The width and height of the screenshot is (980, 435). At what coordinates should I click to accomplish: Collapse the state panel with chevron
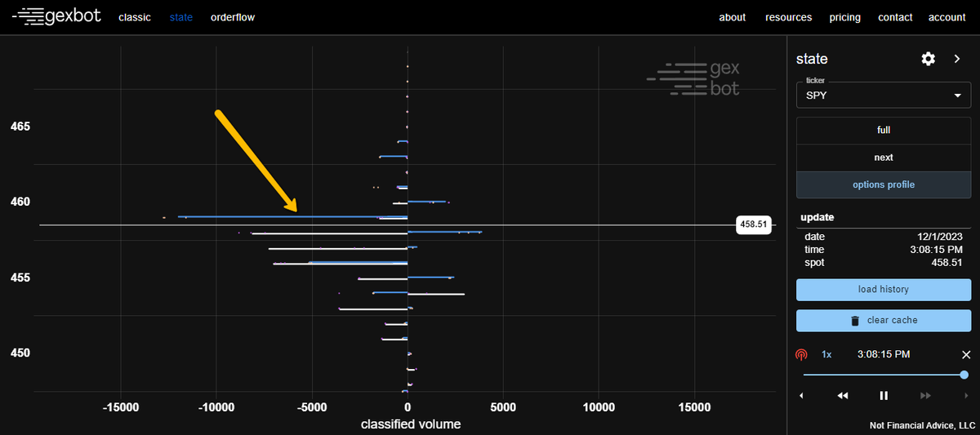pyautogui.click(x=957, y=59)
